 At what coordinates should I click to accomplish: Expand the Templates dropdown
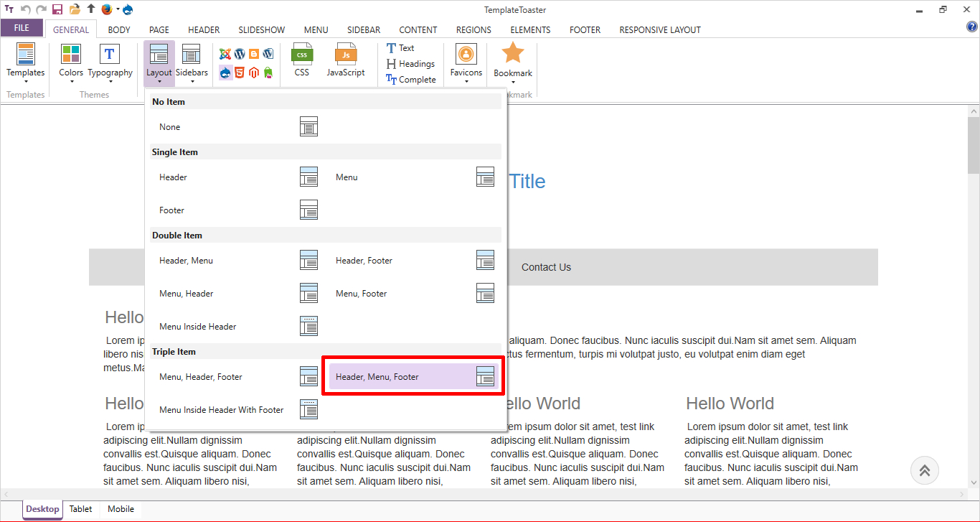pyautogui.click(x=26, y=62)
